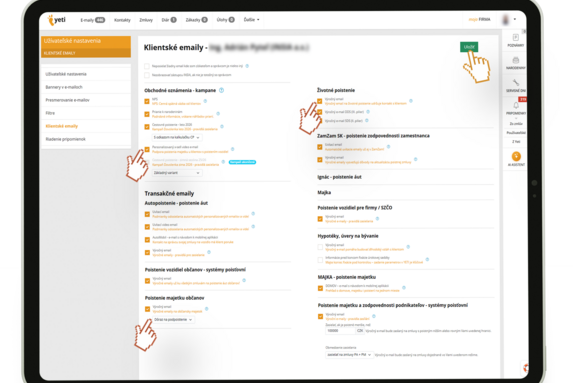Image resolution: width=573 pixels, height=383 pixels.
Task: Click info icon next to the NPS row
Action: coord(205,101)
